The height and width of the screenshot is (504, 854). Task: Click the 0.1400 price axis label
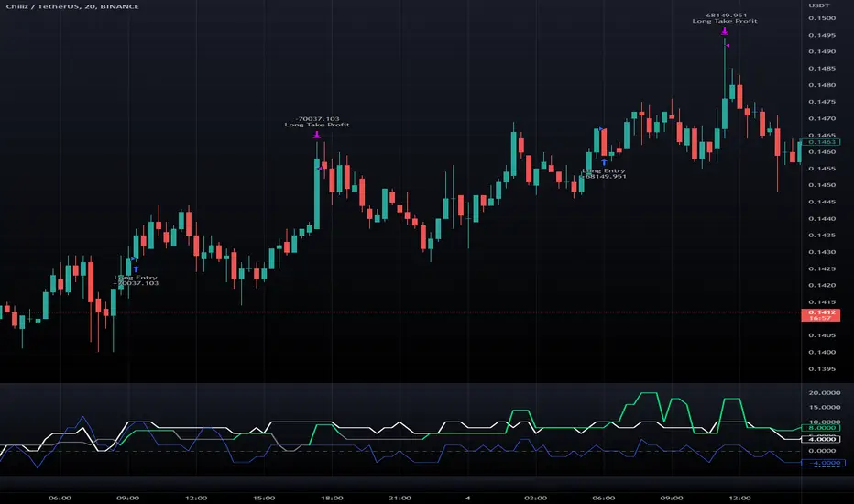coord(822,352)
